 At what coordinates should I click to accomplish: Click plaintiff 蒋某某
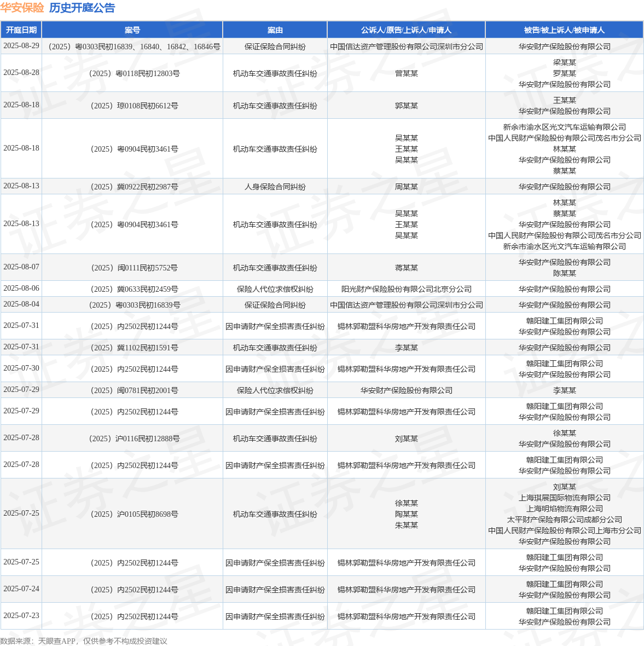click(407, 268)
